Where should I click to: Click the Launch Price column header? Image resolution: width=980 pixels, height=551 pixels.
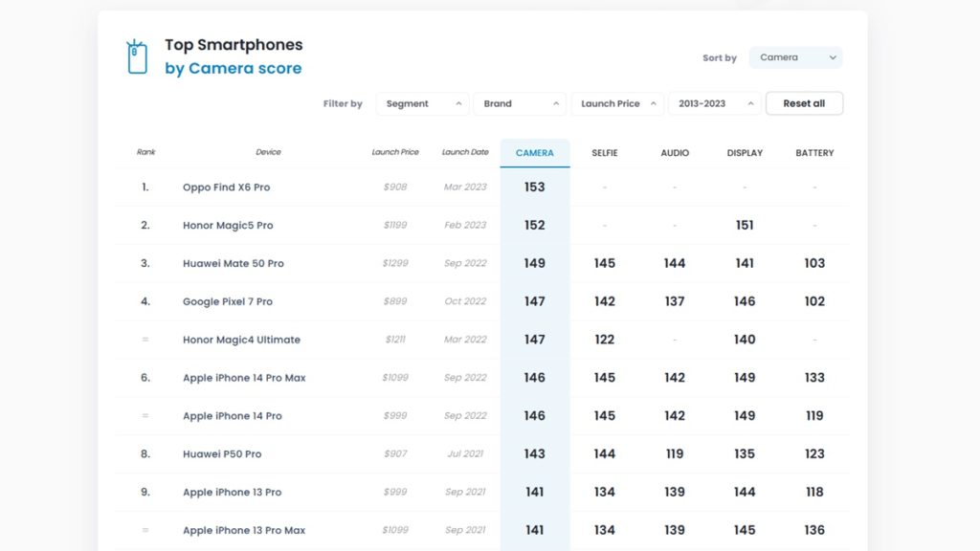pos(395,152)
